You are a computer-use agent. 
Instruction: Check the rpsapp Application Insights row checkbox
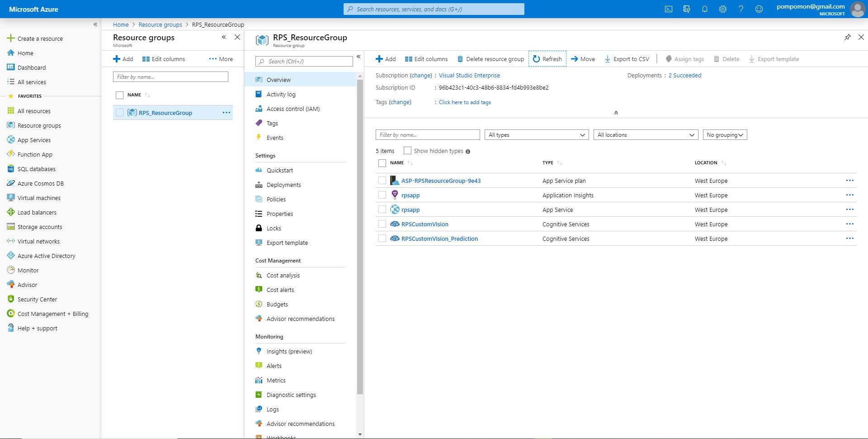click(382, 195)
